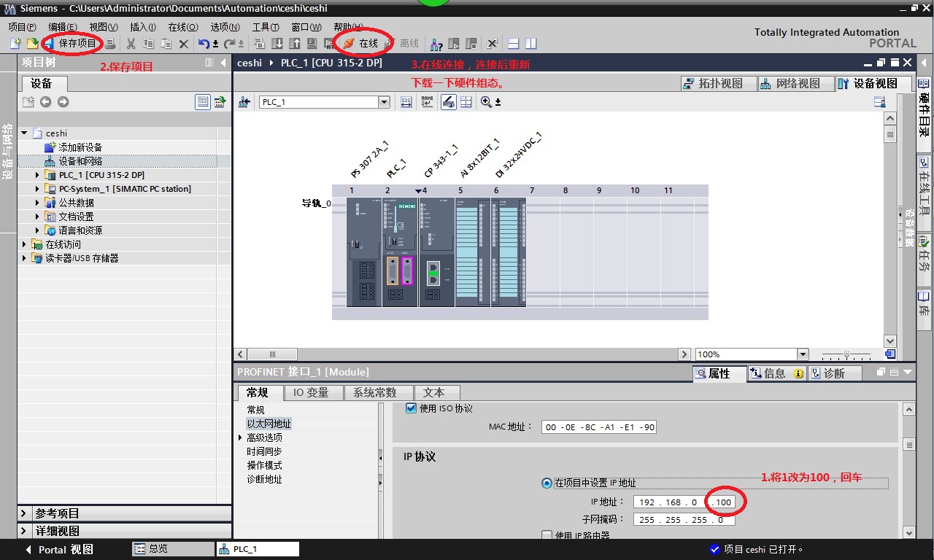Click the undo arrow icon
Image resolution: width=934 pixels, height=560 pixels.
tap(204, 44)
